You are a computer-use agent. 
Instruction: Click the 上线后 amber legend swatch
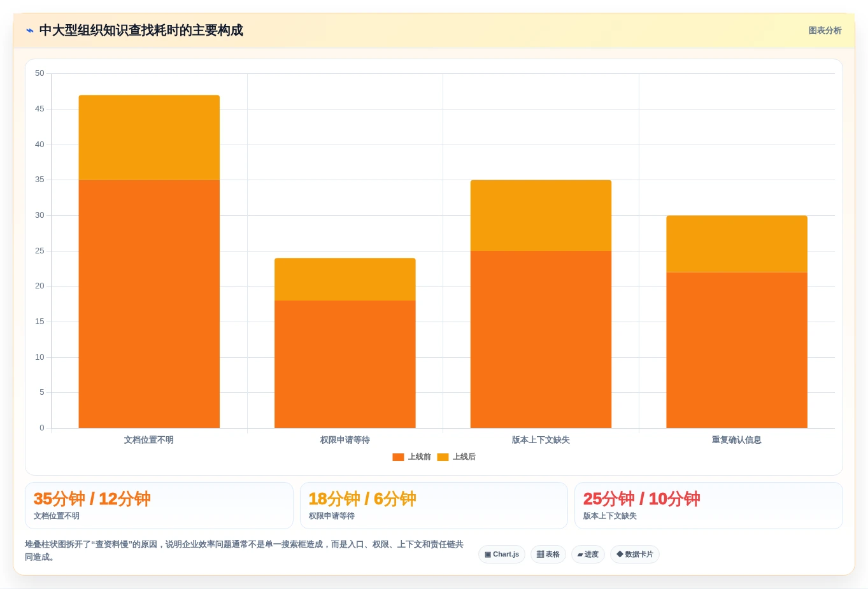pyautogui.click(x=443, y=457)
